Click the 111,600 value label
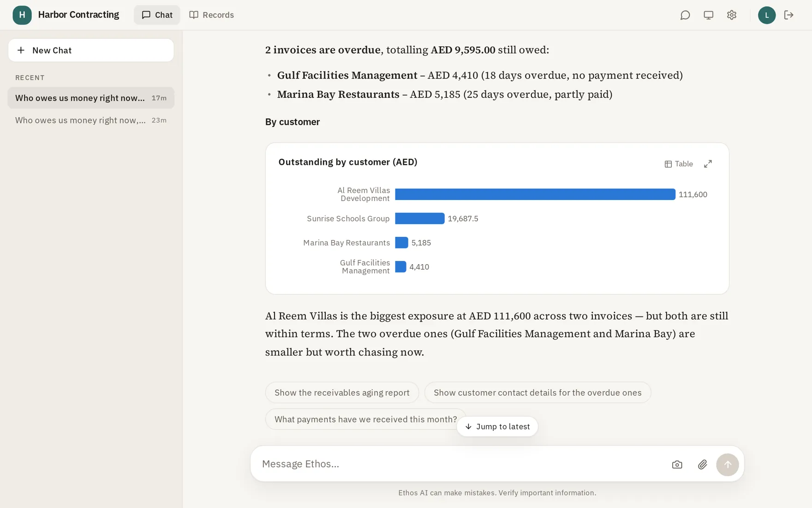The width and height of the screenshot is (812, 508). [x=693, y=194]
